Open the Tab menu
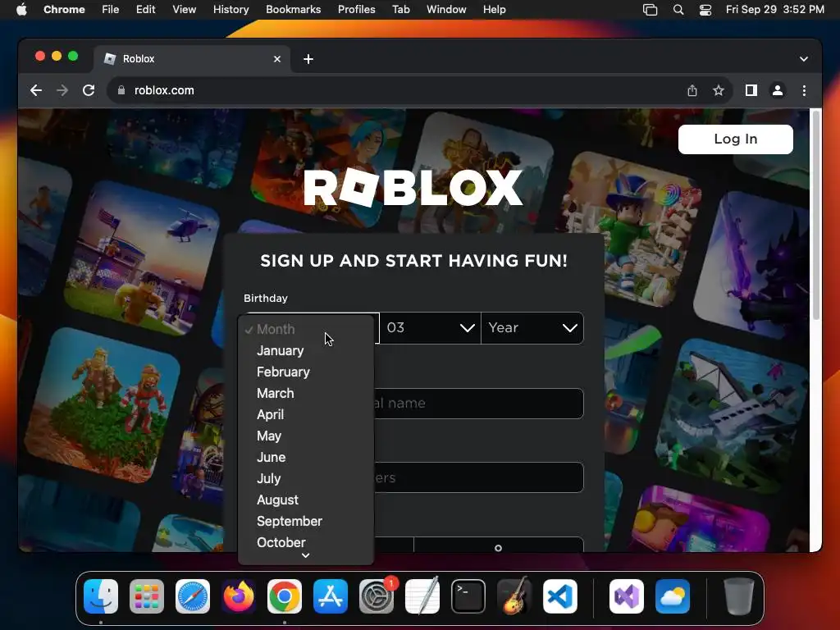Viewport: 840px width, 630px height. tap(400, 10)
